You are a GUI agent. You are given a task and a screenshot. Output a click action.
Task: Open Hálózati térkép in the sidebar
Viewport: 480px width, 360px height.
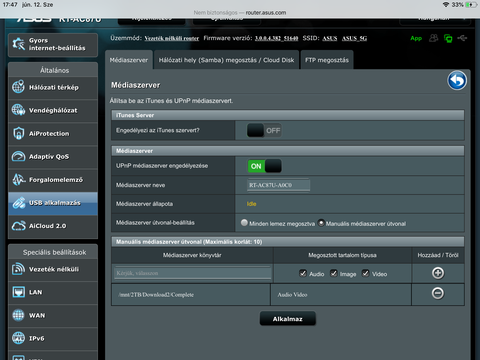53,88
